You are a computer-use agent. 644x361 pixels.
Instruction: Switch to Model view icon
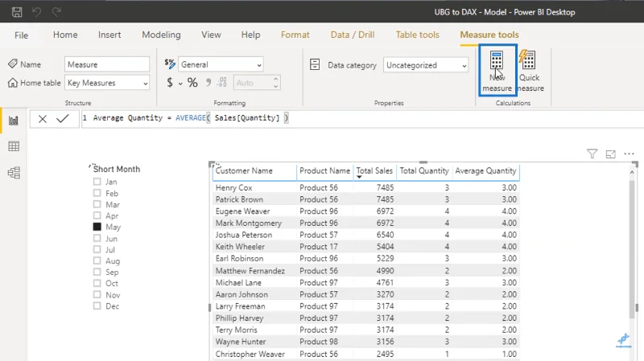point(14,173)
